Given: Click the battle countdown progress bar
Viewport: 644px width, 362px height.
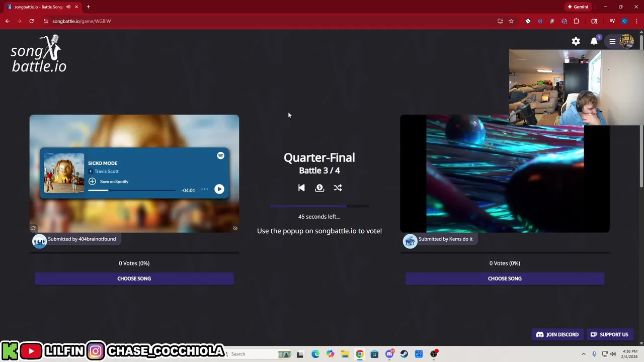Looking at the screenshot, I should [319, 206].
